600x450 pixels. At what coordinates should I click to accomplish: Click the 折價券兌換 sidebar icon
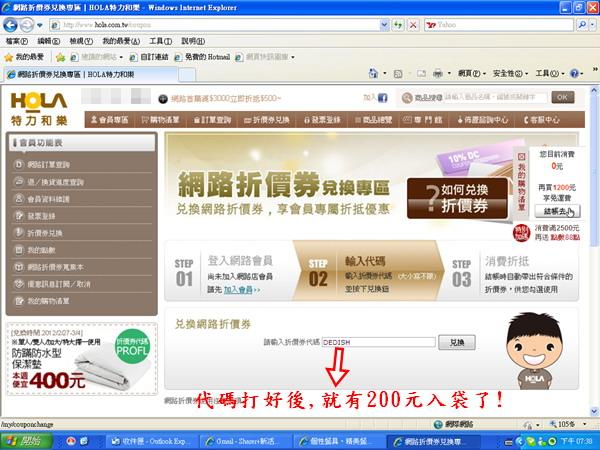18,233
